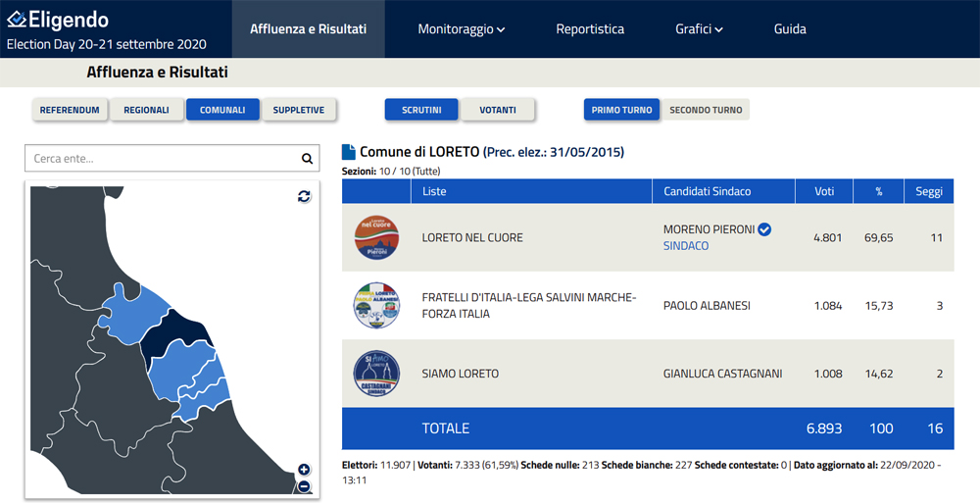
Task: Select the Secondo Turno button
Action: tap(706, 110)
